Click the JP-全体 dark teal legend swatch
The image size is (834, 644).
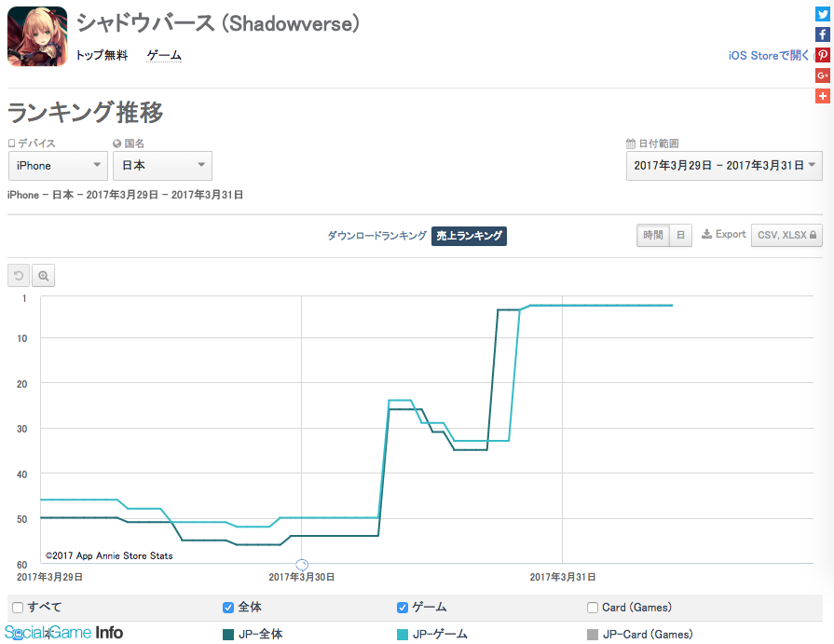228,635
